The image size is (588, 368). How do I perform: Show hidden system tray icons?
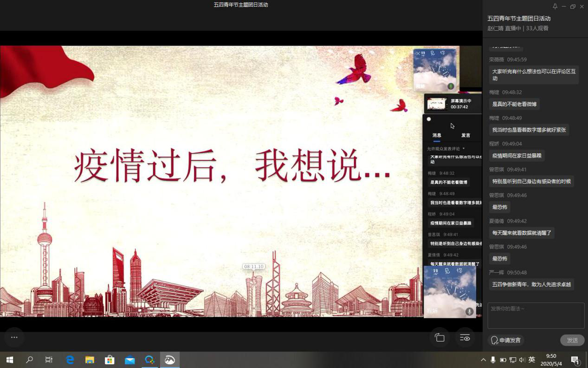[x=483, y=360]
